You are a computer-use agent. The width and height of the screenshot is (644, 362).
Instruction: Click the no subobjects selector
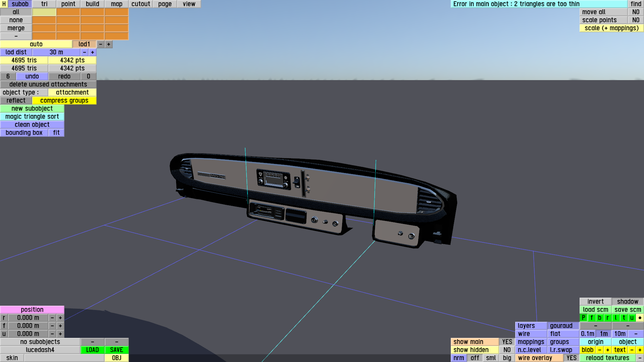point(40,342)
